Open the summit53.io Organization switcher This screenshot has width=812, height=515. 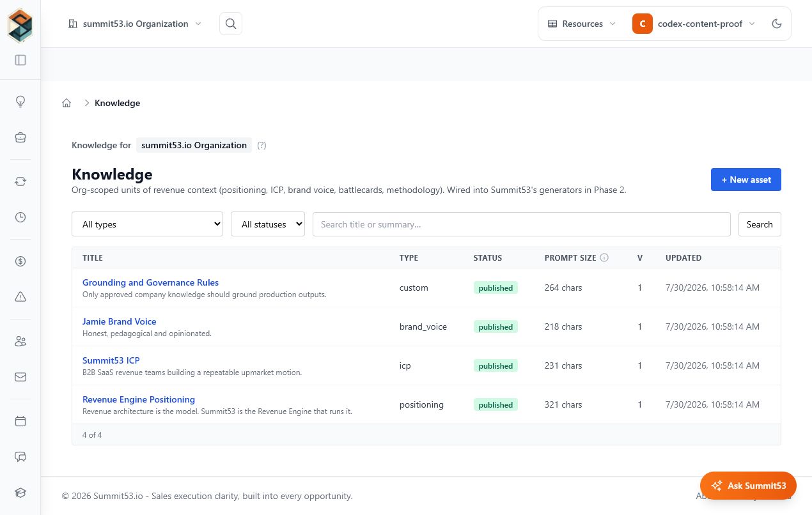[x=135, y=24]
